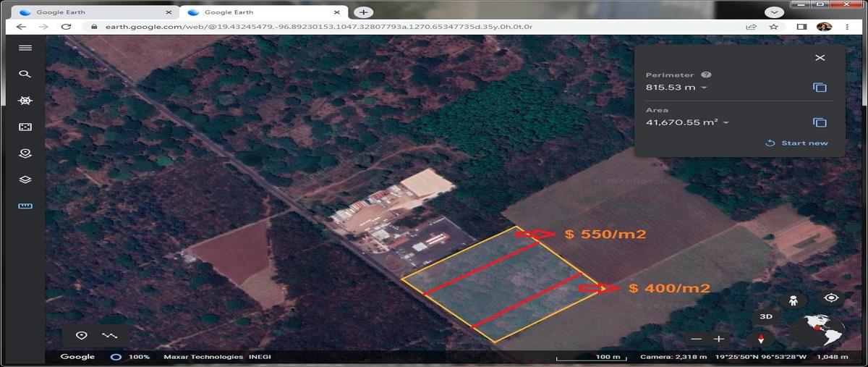Click the zoom in plus button
Viewport: 868px width, 367px height.
pyautogui.click(x=718, y=339)
